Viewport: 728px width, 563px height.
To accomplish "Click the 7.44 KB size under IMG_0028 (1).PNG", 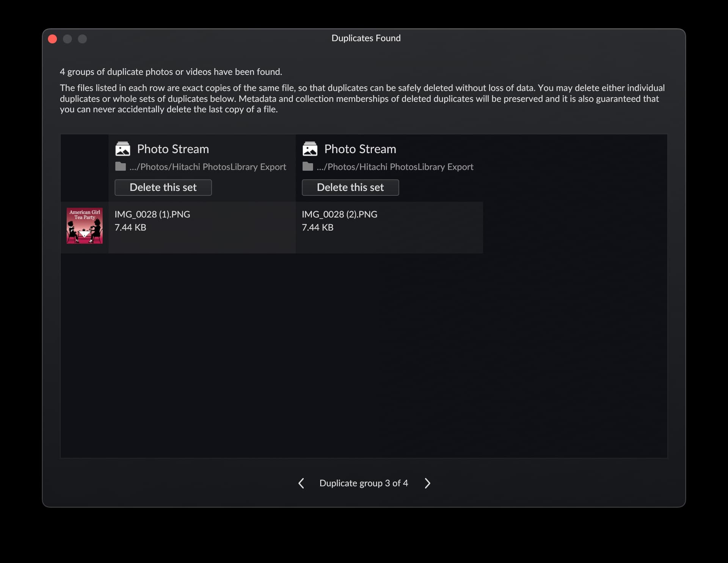I will coord(130,227).
